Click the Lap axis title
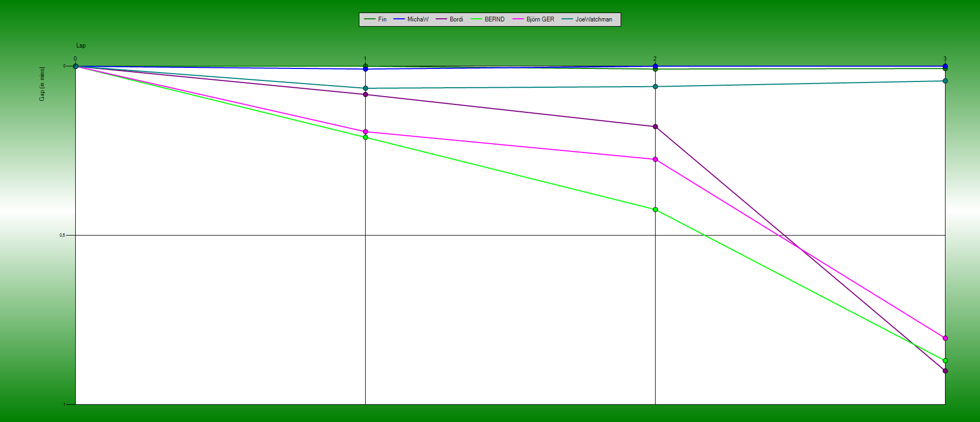 [x=81, y=45]
